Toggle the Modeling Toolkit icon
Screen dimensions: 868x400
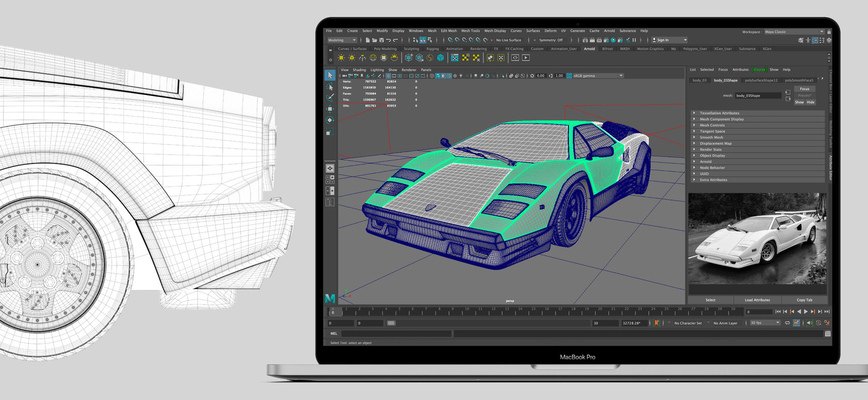tap(801, 40)
